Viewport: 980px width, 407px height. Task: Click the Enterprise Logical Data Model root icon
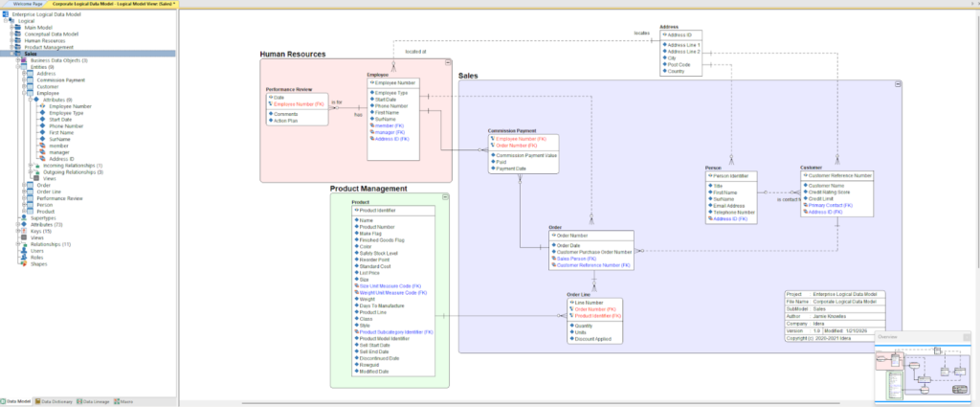[7, 13]
